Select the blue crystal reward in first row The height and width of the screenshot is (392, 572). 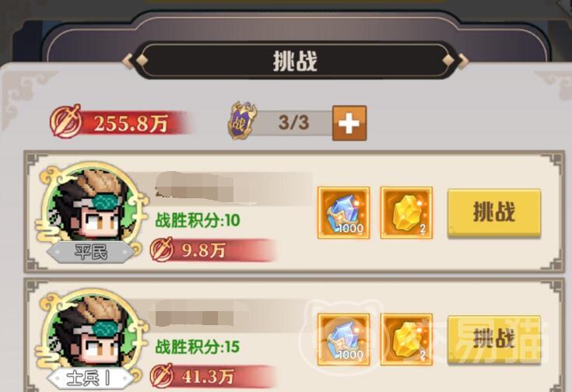tap(343, 213)
